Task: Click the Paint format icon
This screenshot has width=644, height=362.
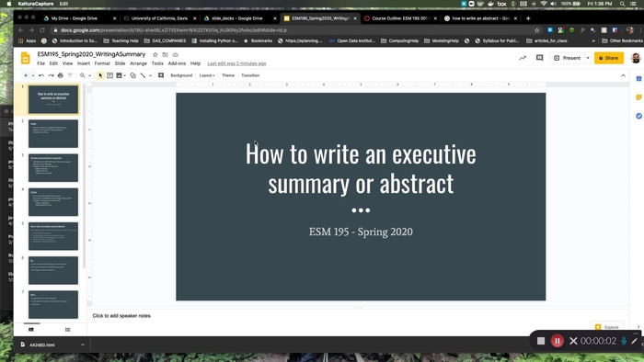Action: [70, 75]
